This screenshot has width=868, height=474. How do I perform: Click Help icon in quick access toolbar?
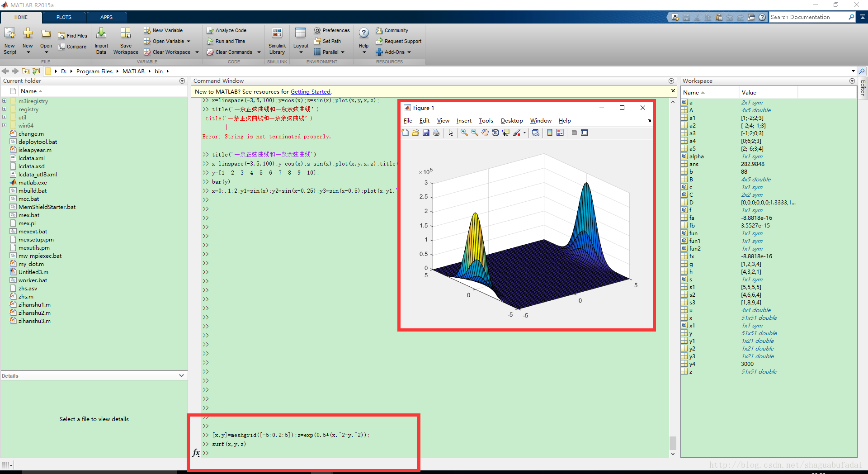pyautogui.click(x=762, y=17)
